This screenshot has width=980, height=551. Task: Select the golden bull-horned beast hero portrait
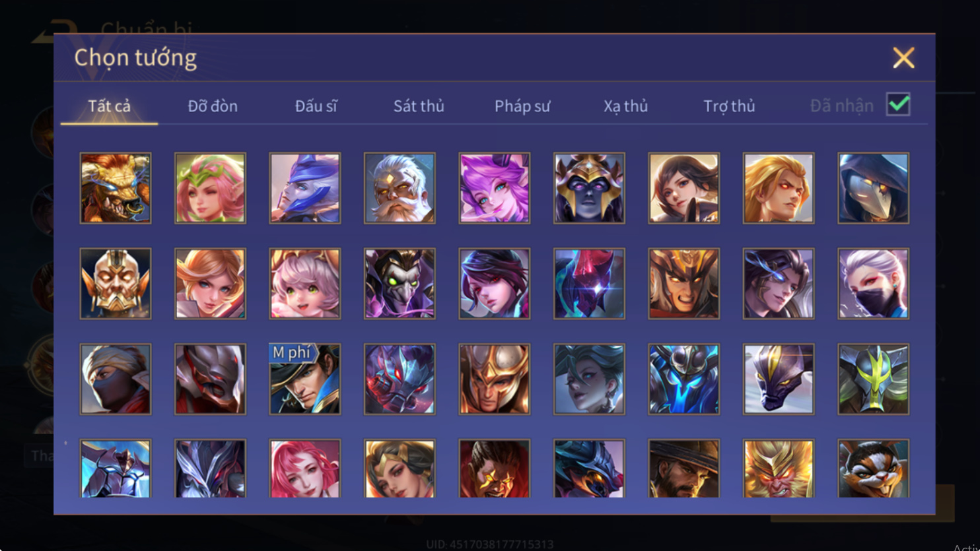[116, 188]
